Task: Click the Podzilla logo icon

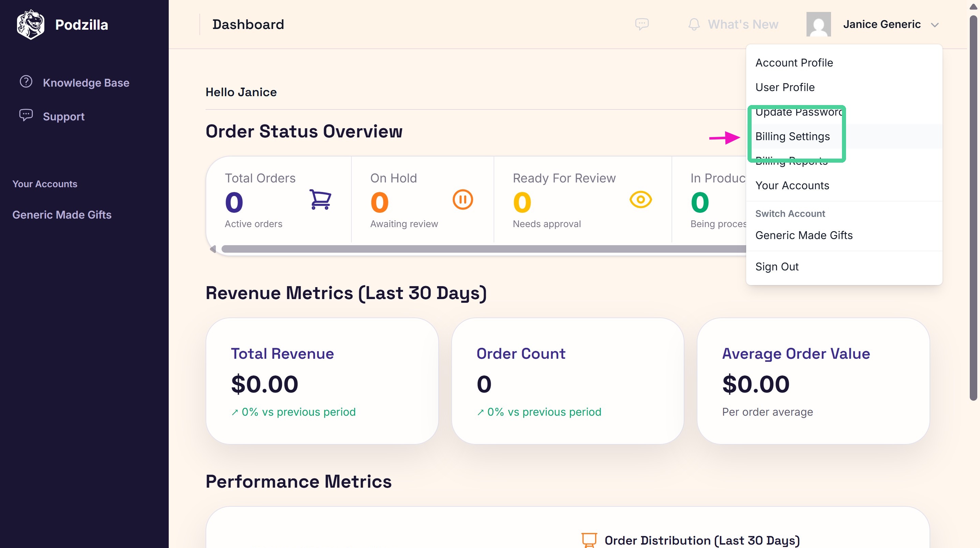Action: coord(30,25)
